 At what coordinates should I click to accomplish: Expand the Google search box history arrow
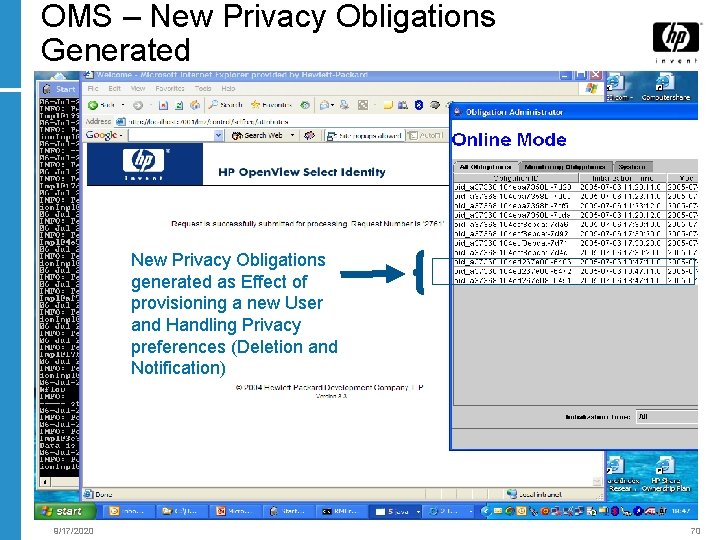pos(219,135)
